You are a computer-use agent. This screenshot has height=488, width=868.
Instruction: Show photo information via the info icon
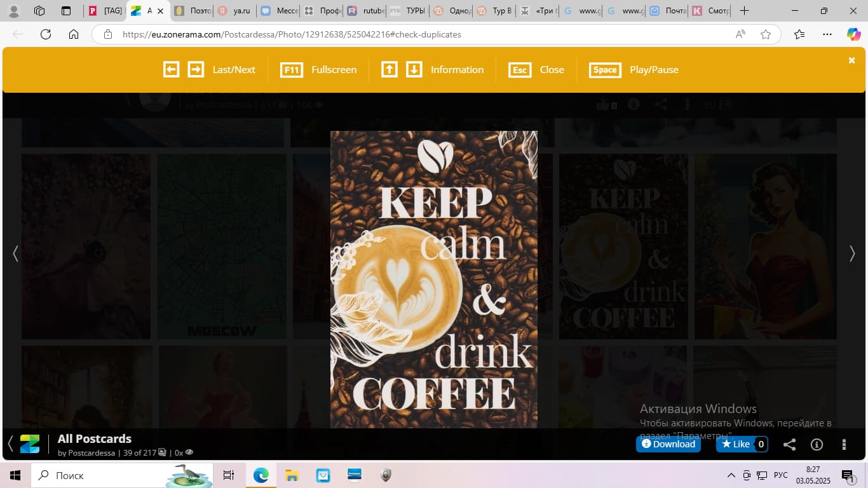pos(817,444)
